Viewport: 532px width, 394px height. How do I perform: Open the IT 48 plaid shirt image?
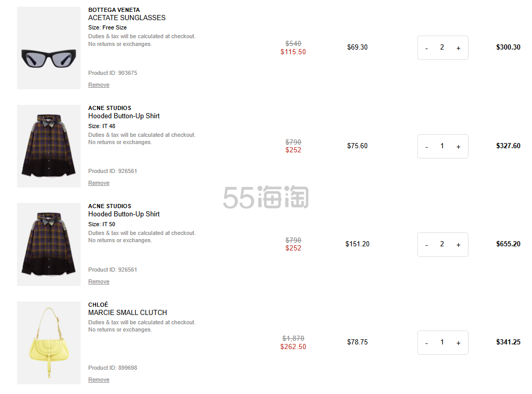coord(49,146)
